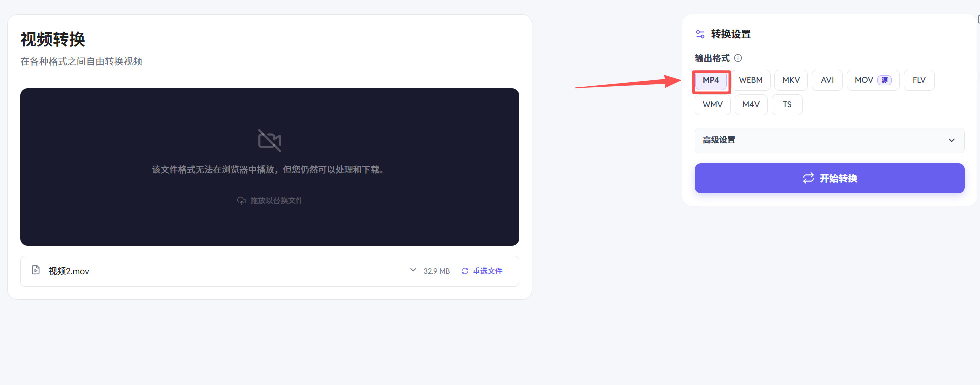
Task: Choose WEBM output format
Action: pyautogui.click(x=751, y=80)
